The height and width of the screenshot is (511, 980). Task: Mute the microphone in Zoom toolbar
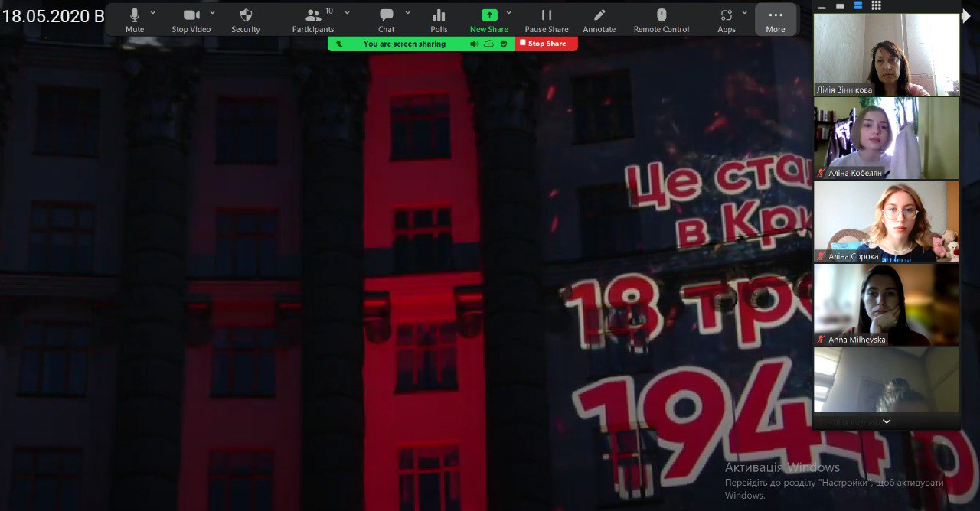135,20
